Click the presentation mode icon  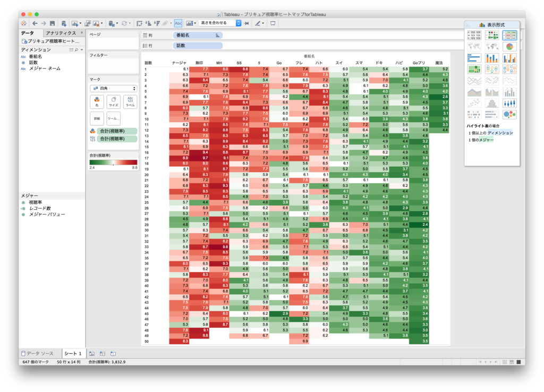click(x=273, y=23)
